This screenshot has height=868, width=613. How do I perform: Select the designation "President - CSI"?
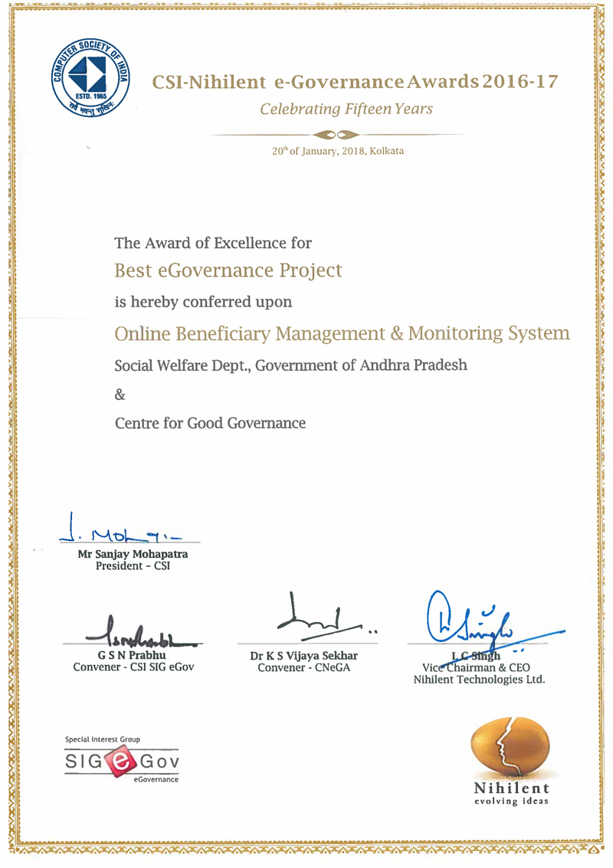[x=133, y=565]
